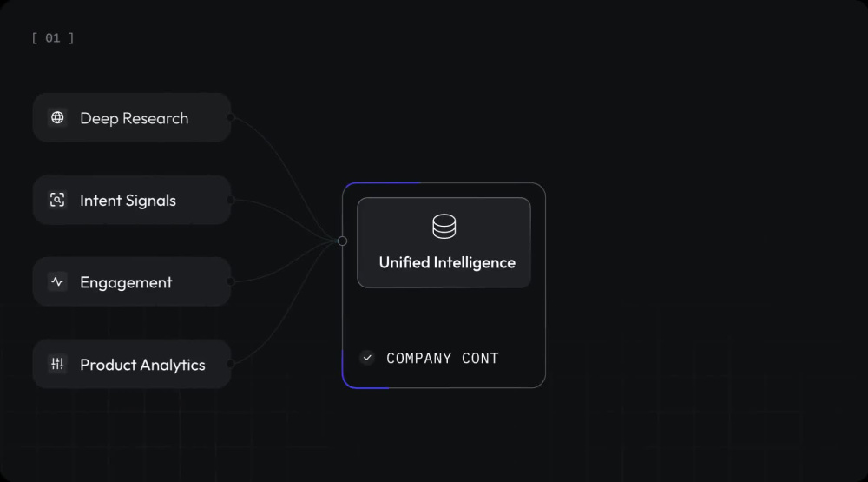Viewport: 868px width, 482px height.
Task: Select the Engagement label
Action: [x=126, y=282]
